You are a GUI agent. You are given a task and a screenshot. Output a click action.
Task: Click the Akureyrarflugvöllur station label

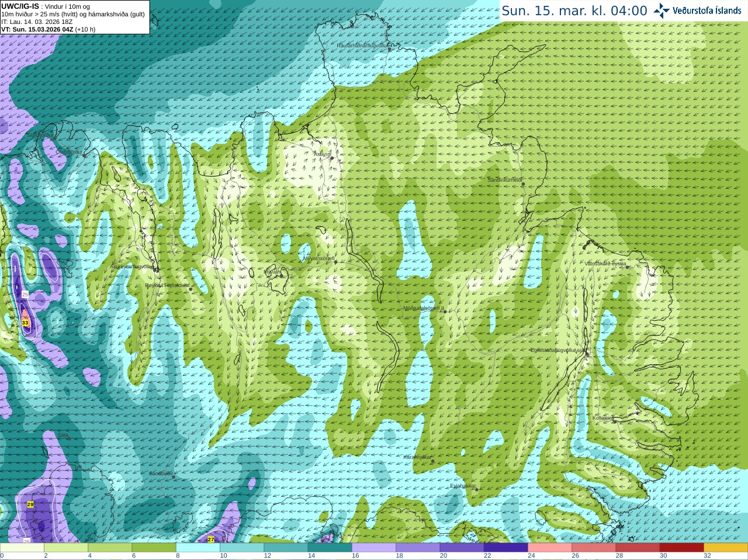point(132,266)
